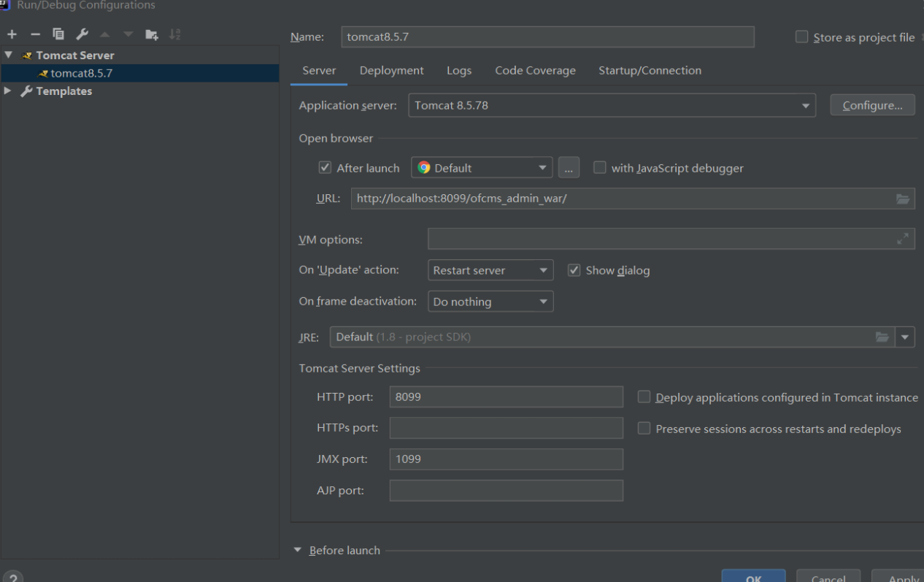Image resolution: width=924 pixels, height=582 pixels.
Task: Switch to Deployment tab
Action: pyautogui.click(x=391, y=71)
